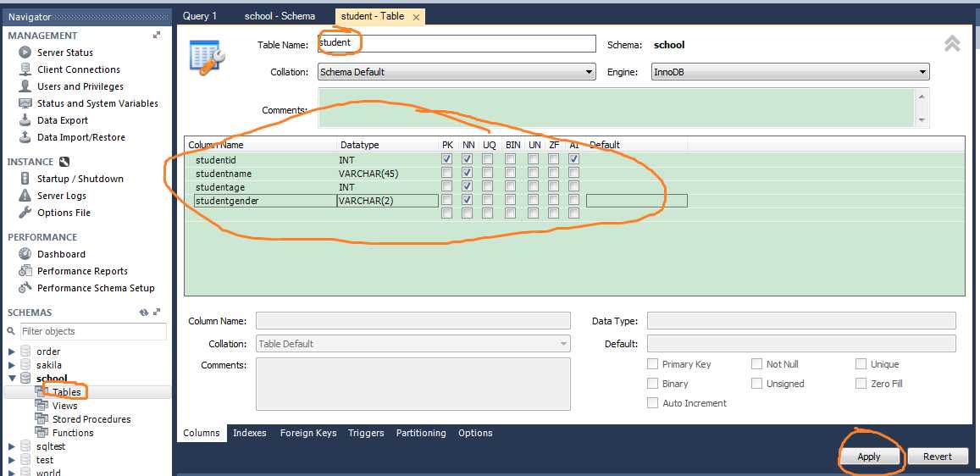Image resolution: width=980 pixels, height=476 pixels.
Task: Open Server Status icon in Management
Action: pos(25,53)
